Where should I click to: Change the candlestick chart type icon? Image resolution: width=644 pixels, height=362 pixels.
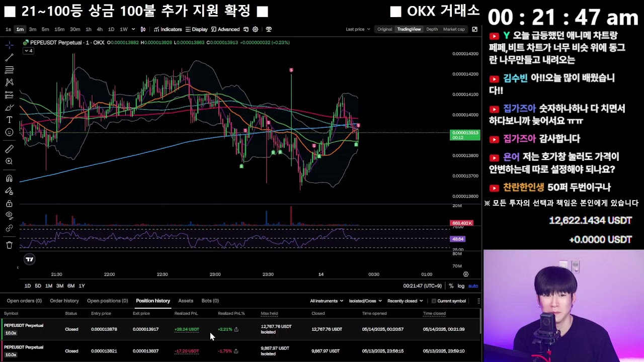[143, 29]
